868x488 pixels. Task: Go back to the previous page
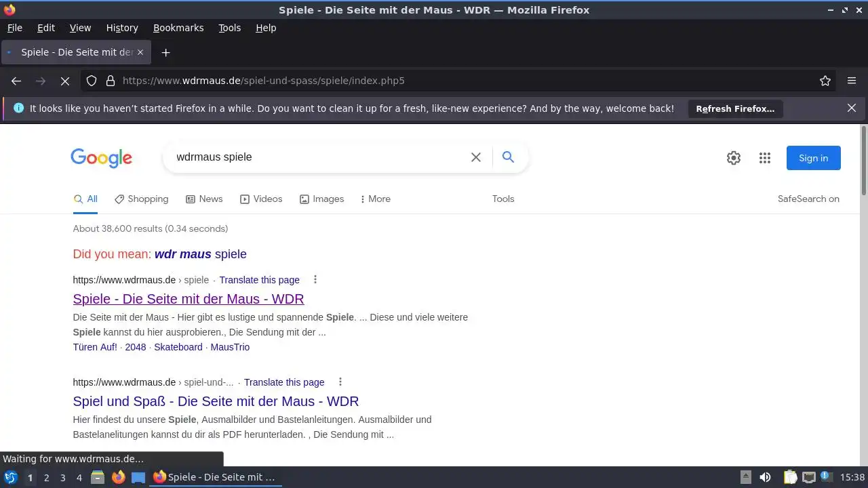tap(16, 81)
